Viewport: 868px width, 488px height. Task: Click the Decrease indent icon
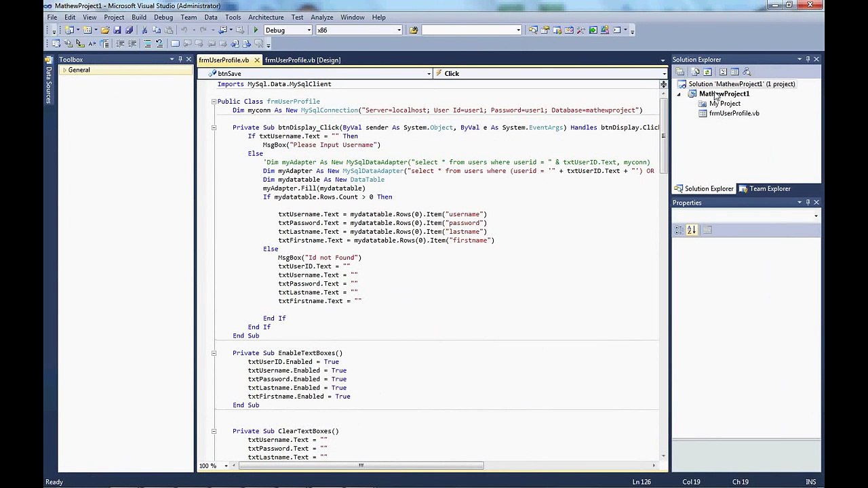120,43
